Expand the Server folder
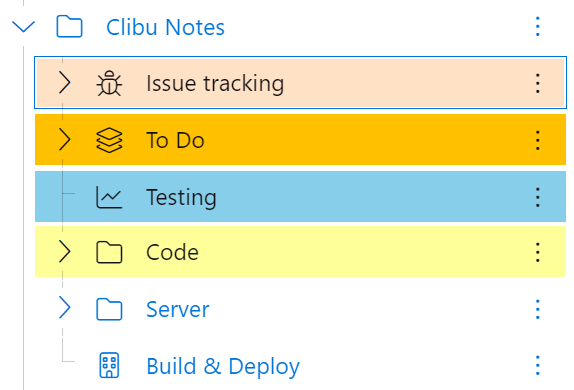The width and height of the screenshot is (574, 390). pos(64,308)
